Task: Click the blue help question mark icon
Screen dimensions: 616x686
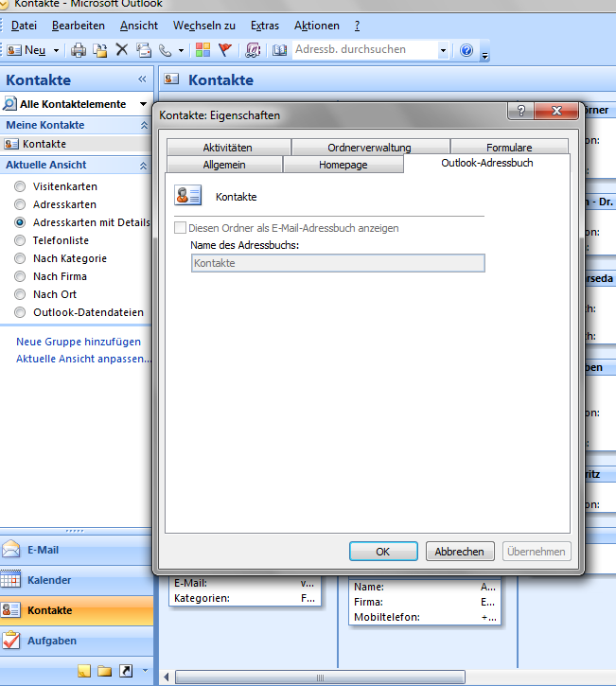Action: (466, 50)
